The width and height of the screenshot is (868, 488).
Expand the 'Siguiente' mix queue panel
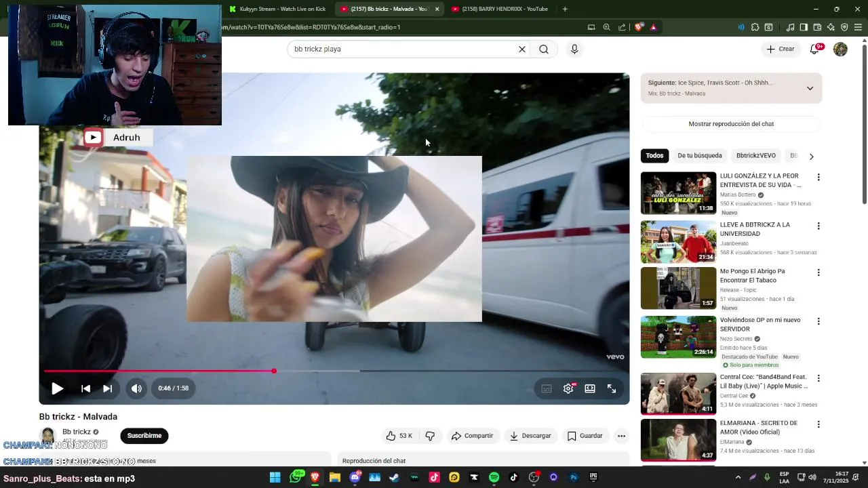[x=810, y=88]
